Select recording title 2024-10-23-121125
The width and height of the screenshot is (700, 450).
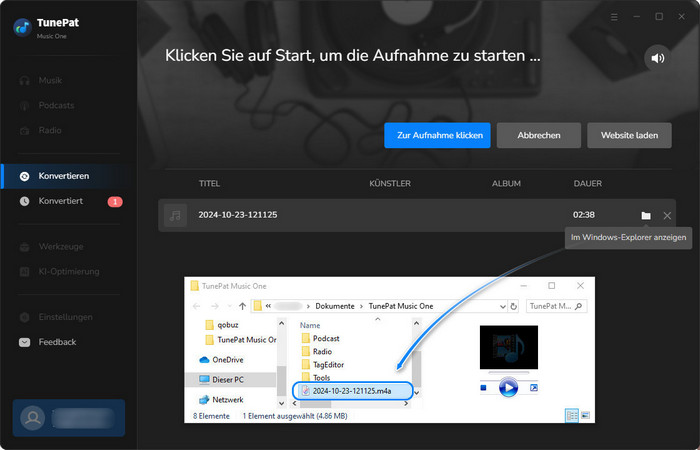pyautogui.click(x=238, y=215)
